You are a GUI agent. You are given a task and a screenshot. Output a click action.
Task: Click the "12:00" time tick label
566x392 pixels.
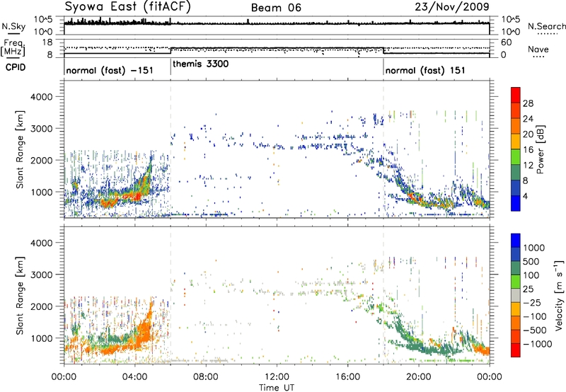click(277, 377)
